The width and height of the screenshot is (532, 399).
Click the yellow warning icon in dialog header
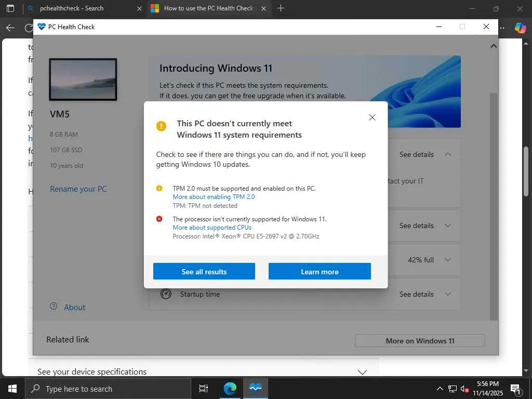coord(161,126)
